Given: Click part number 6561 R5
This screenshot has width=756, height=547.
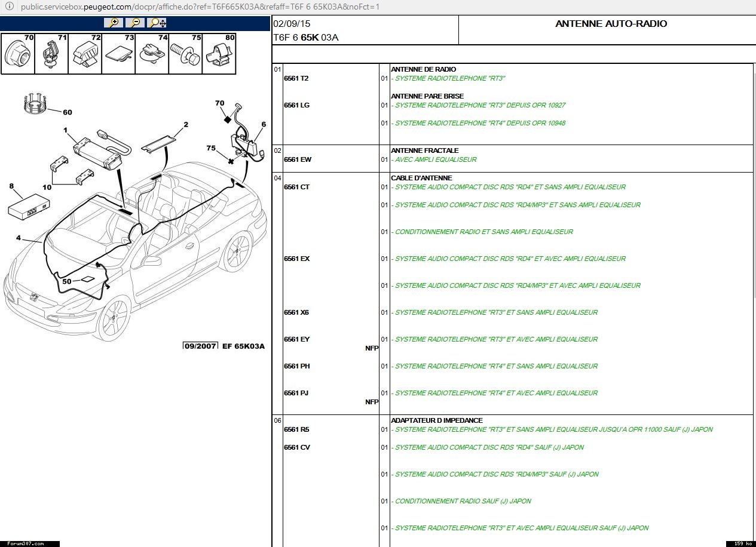Looking at the screenshot, I should tap(296, 429).
